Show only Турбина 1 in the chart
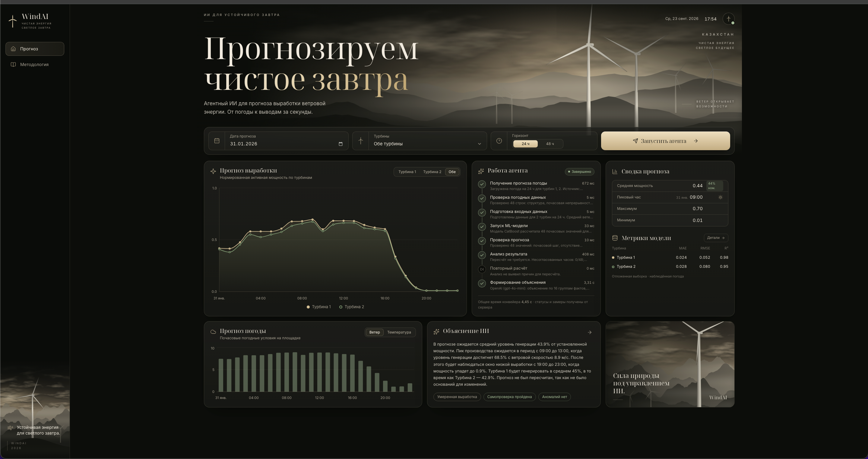868x459 pixels. [x=407, y=172]
